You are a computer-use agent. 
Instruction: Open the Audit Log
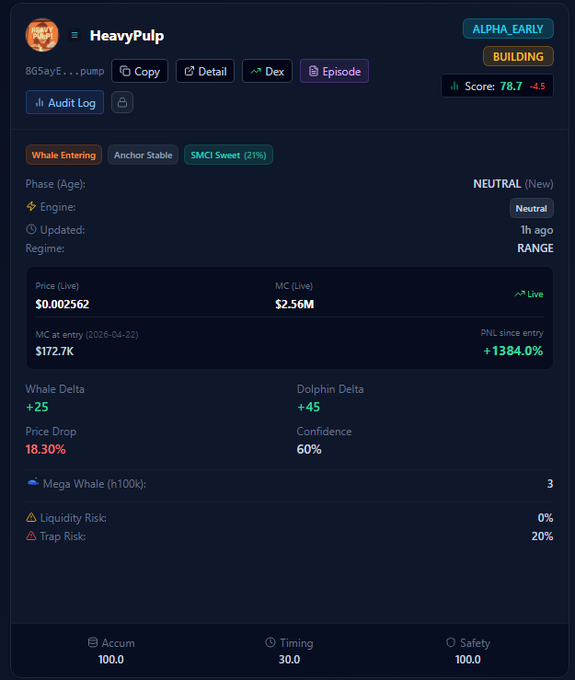[x=65, y=102]
